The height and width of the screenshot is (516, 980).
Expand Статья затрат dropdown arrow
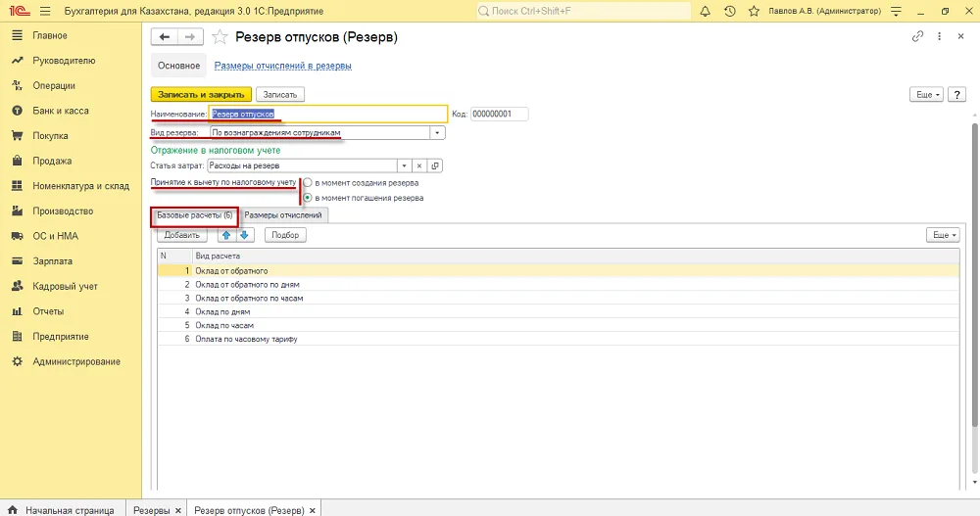(405, 165)
